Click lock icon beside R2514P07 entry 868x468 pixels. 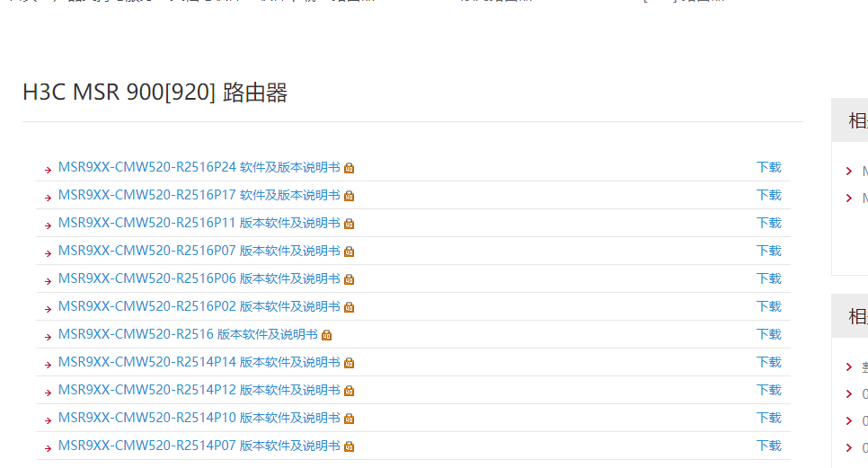coord(349,446)
